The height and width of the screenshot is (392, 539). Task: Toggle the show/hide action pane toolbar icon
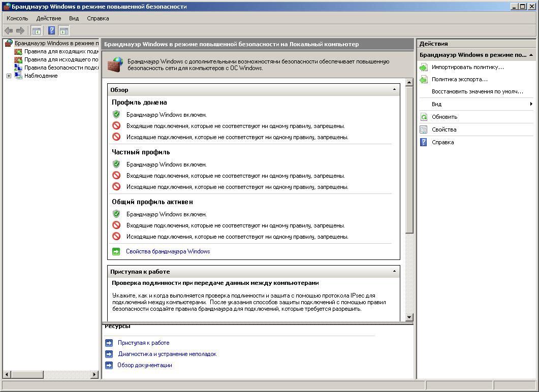click(x=64, y=30)
